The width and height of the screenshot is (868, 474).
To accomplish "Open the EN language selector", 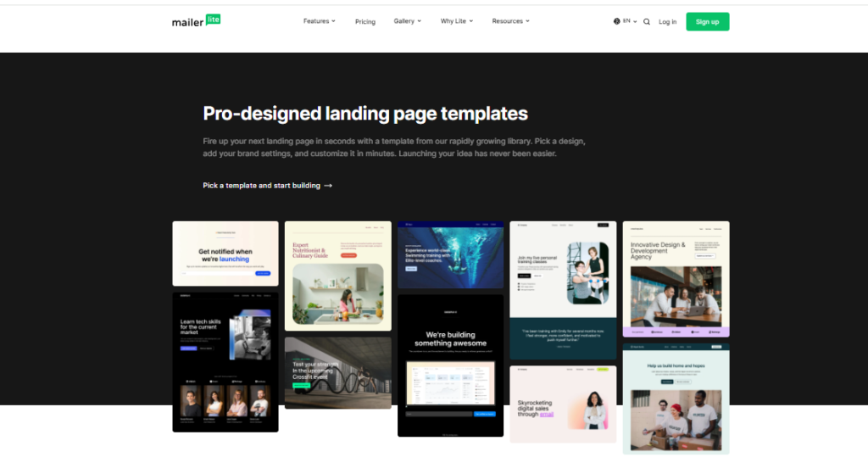I will [625, 21].
